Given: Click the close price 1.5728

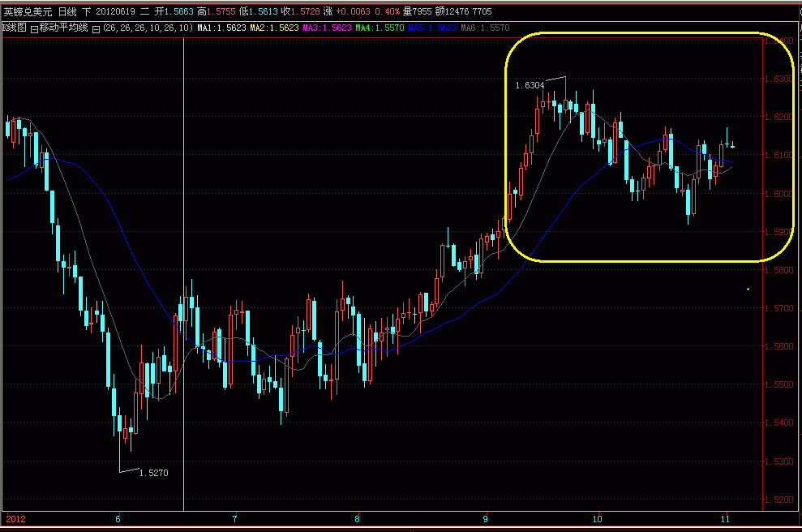Looking at the screenshot, I should tap(305, 11).
